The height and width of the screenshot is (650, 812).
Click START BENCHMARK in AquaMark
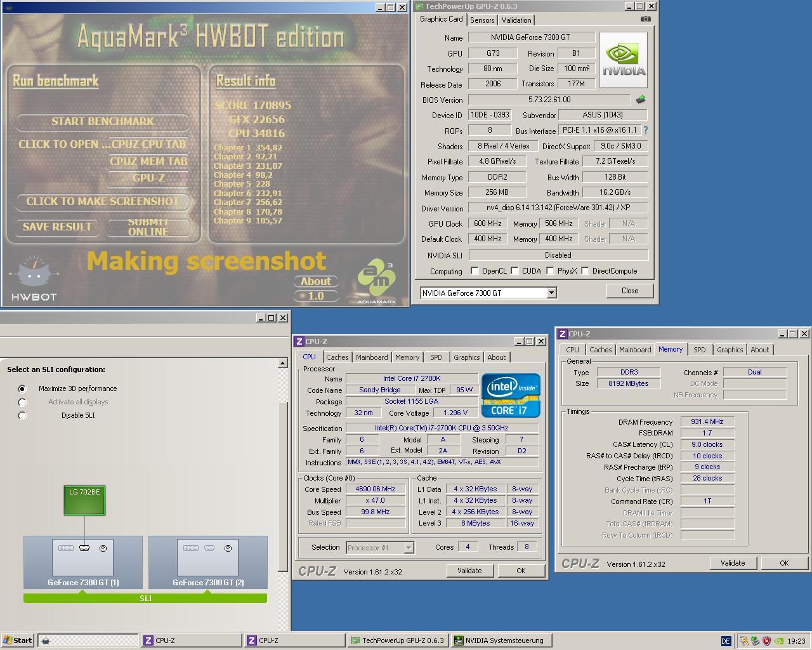pyautogui.click(x=103, y=121)
